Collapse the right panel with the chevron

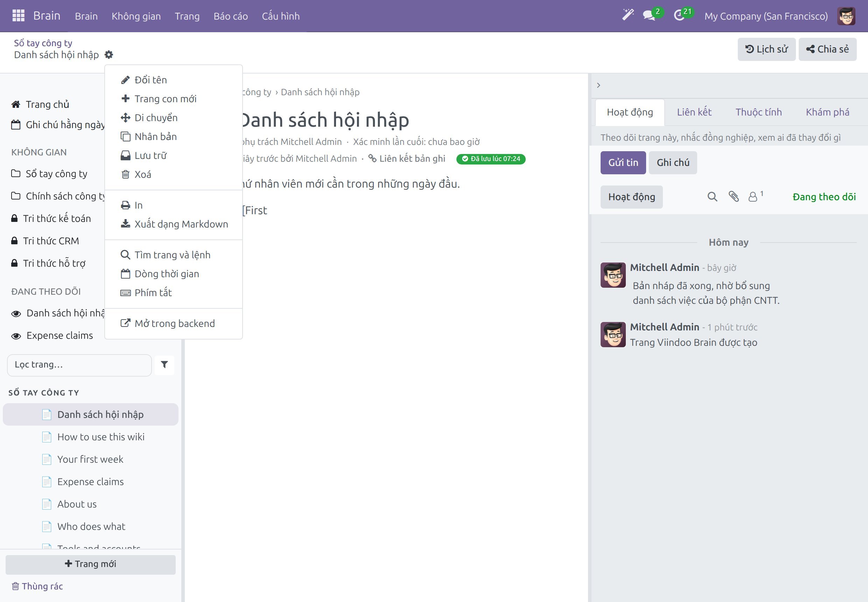[598, 85]
